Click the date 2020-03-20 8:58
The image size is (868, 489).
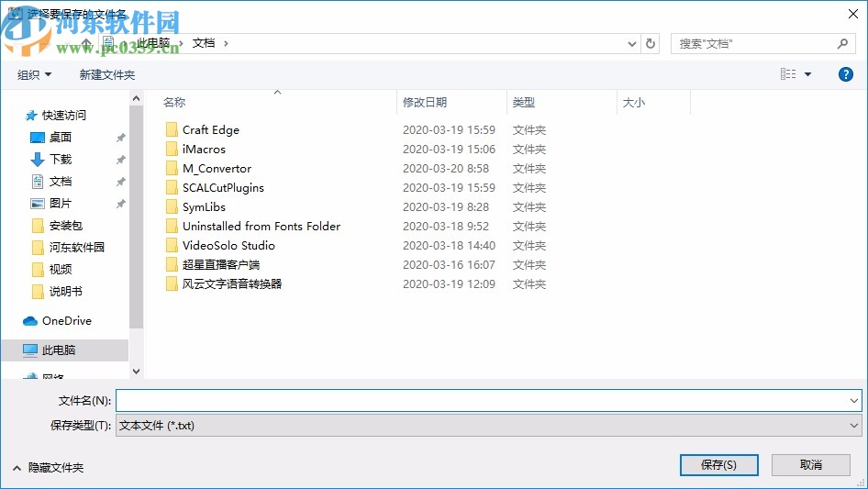tap(446, 169)
